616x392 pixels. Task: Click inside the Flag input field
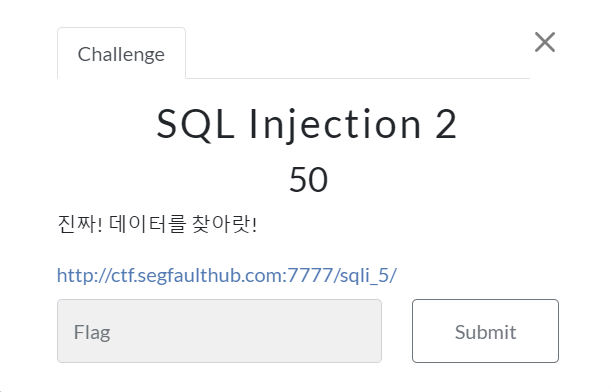point(219,331)
